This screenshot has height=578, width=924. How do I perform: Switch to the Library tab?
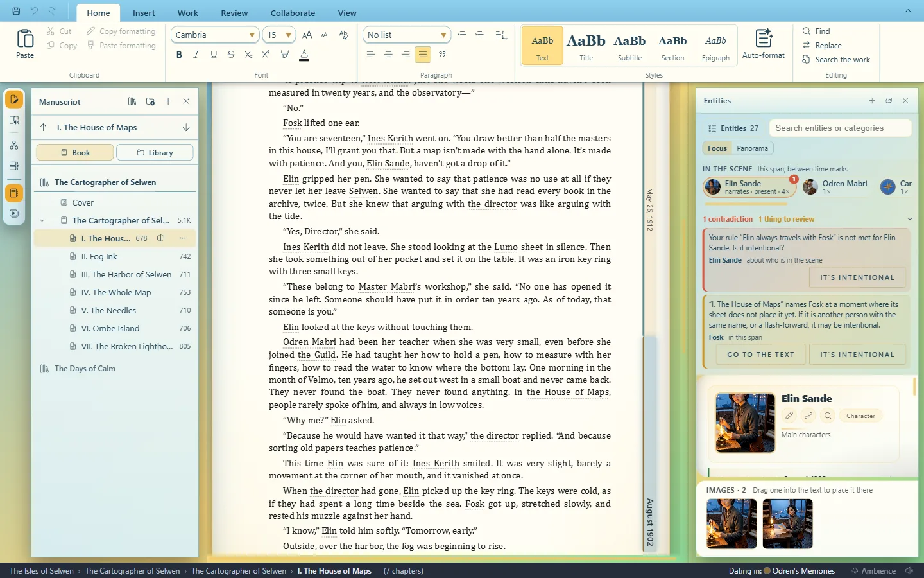(x=155, y=152)
